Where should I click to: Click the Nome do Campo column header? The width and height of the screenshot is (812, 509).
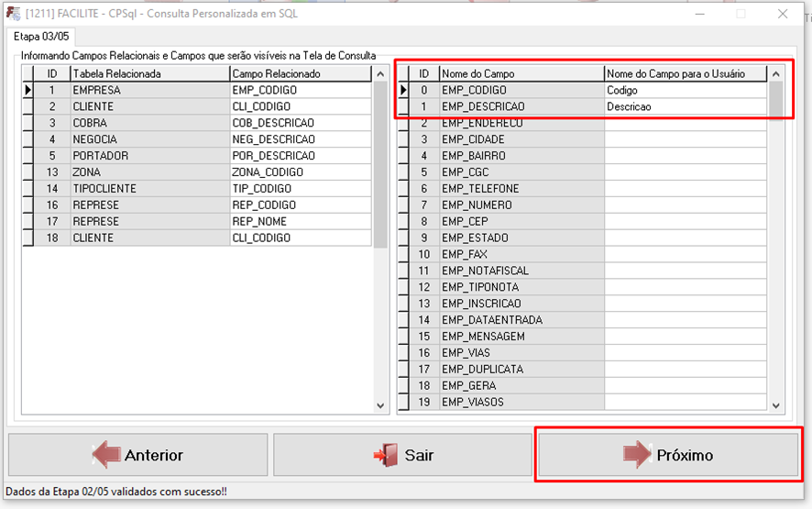tap(521, 73)
